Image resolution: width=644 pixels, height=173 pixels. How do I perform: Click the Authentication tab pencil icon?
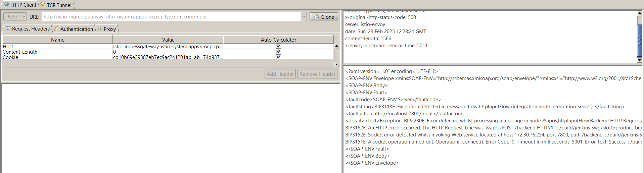56,28
